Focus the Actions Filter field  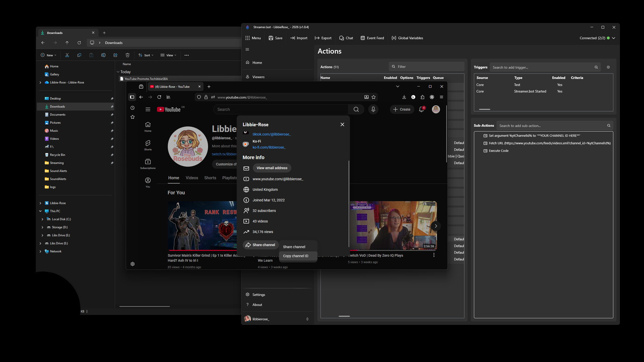[427, 67]
